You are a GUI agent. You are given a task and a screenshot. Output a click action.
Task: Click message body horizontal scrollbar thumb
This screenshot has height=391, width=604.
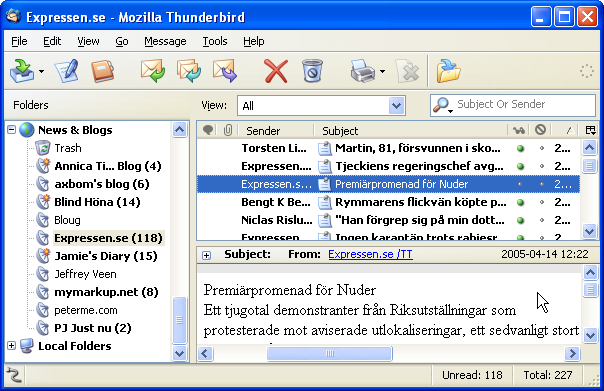[330, 353]
